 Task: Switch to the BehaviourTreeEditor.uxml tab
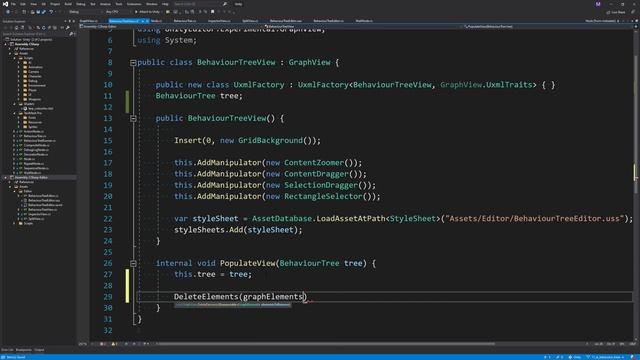tap(286, 21)
